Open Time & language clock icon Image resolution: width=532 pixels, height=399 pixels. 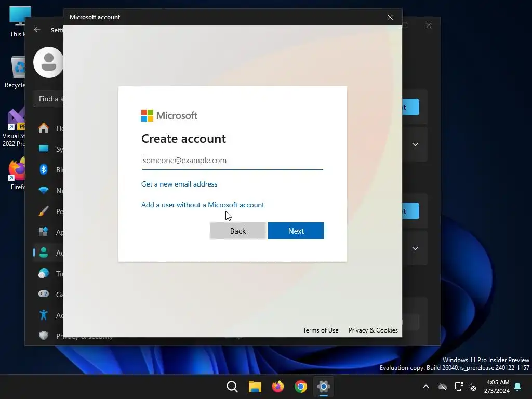pos(44,273)
